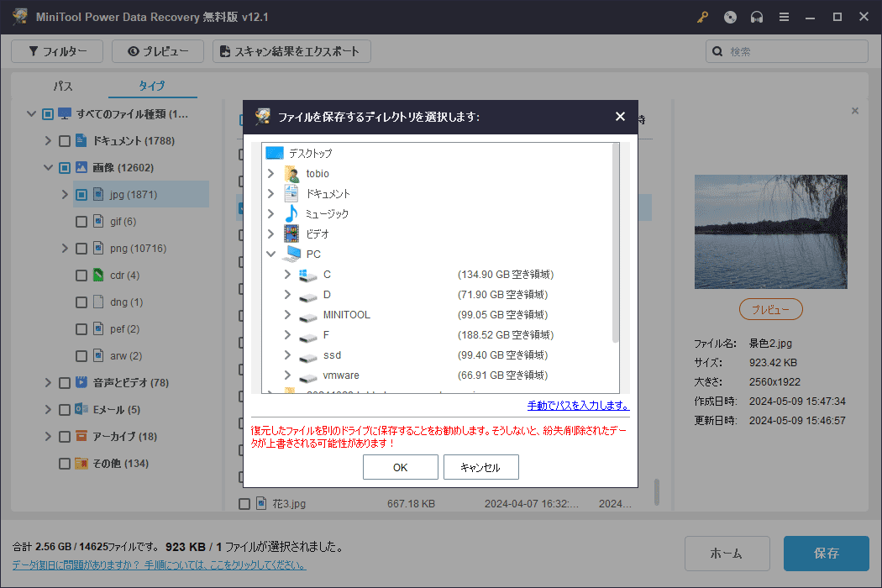Enable the その他 (134) checkbox
882x588 pixels.
click(x=65, y=464)
